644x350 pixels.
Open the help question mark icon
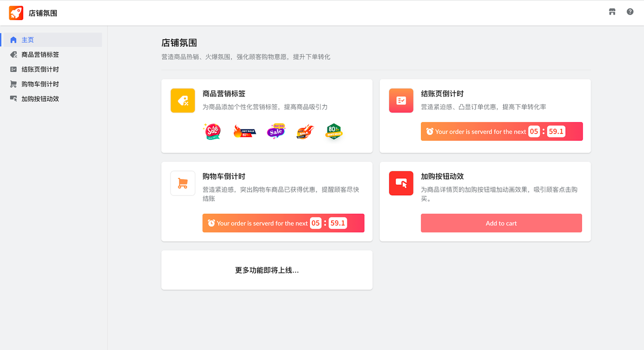629,11
